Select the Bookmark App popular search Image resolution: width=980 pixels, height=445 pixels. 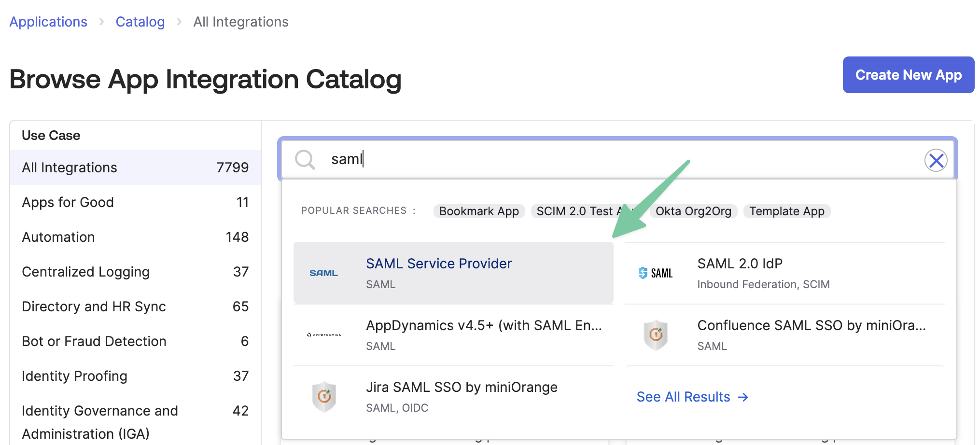tap(478, 211)
